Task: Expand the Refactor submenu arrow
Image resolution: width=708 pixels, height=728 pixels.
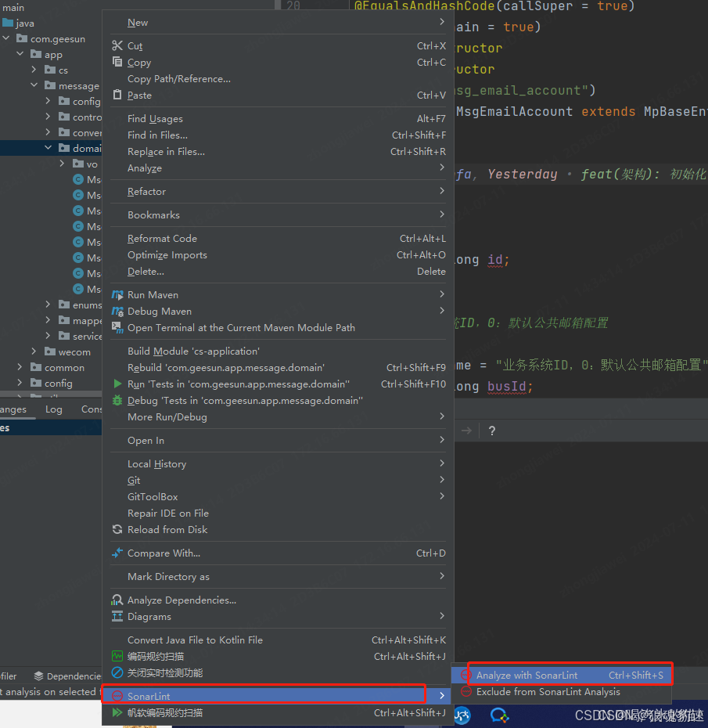Action: [x=442, y=191]
